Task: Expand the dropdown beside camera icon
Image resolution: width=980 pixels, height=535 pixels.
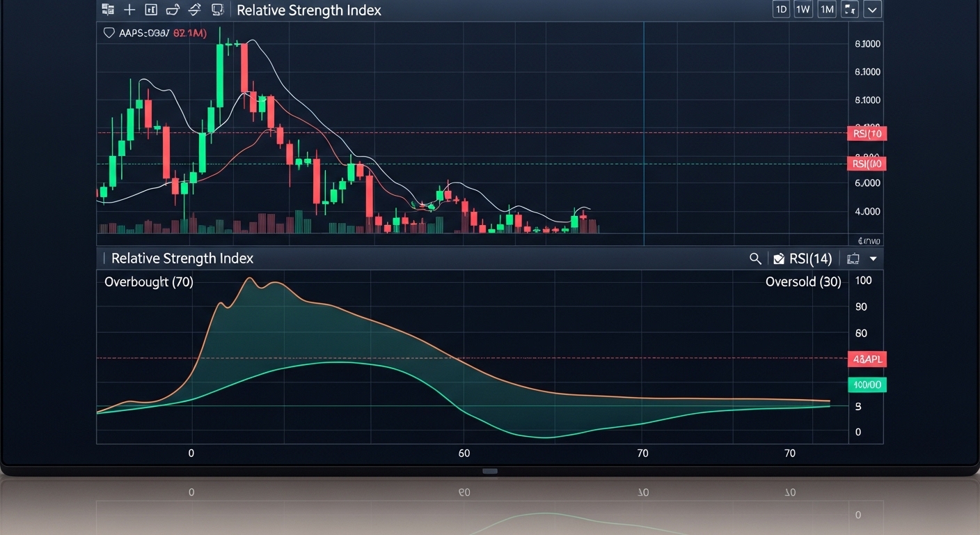Action: (872, 10)
